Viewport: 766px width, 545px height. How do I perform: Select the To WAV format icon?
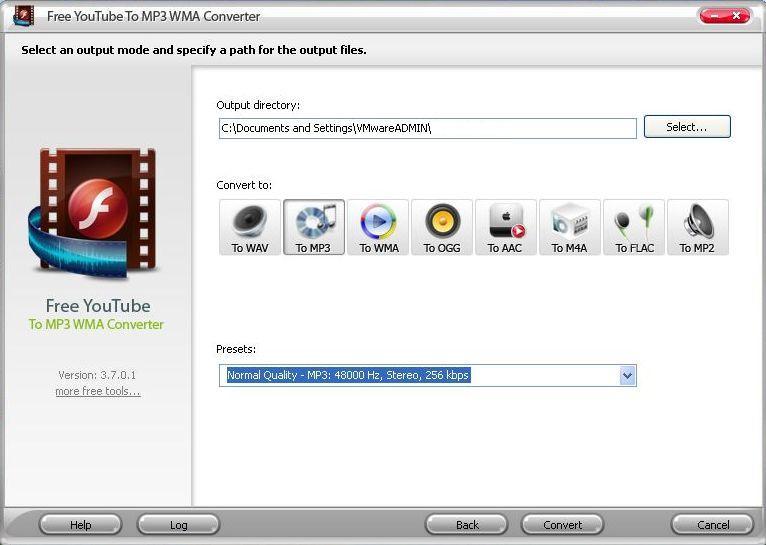tap(250, 227)
